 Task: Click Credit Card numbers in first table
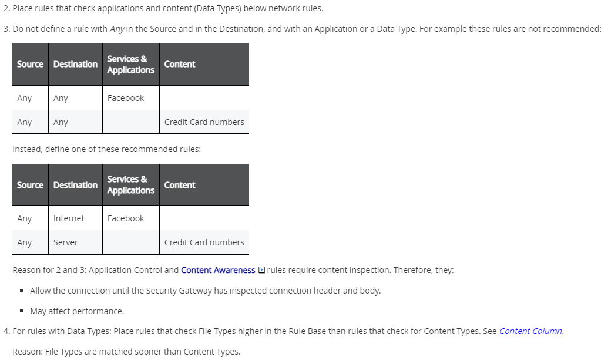[204, 122]
